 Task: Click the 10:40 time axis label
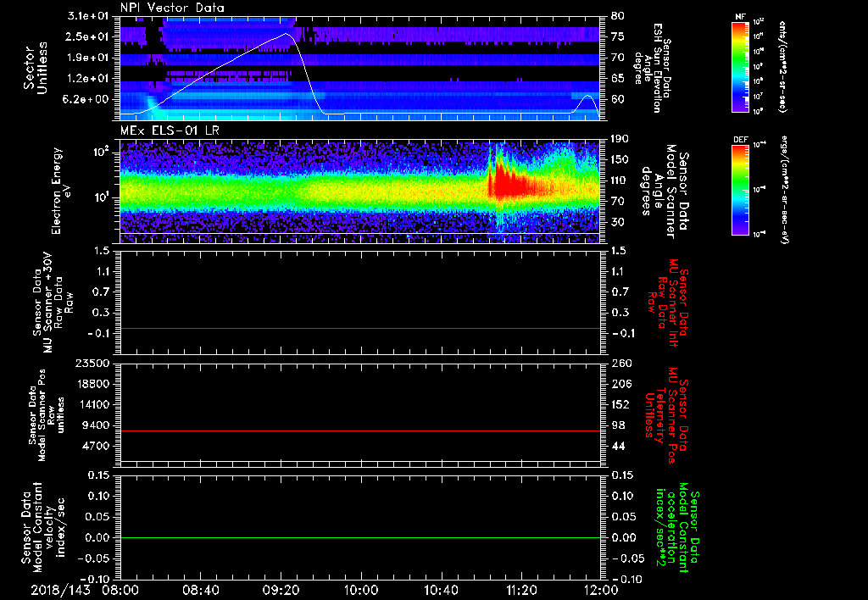coord(441,590)
